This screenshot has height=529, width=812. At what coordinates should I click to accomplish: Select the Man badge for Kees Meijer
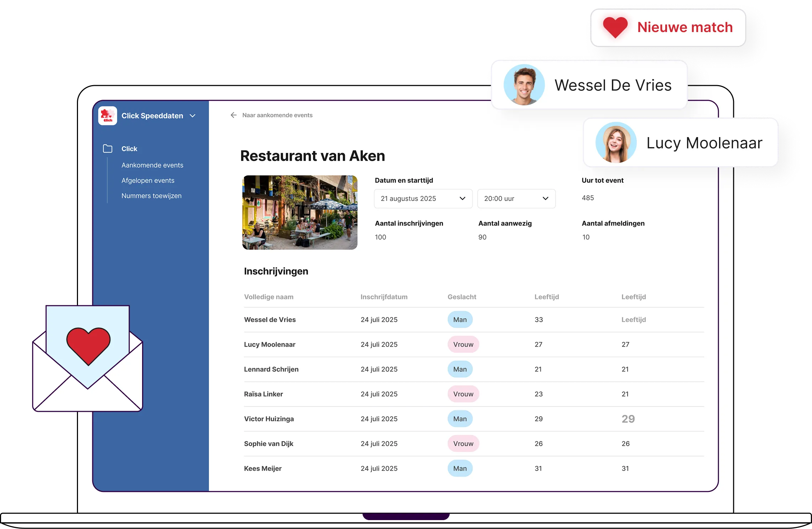(460, 468)
